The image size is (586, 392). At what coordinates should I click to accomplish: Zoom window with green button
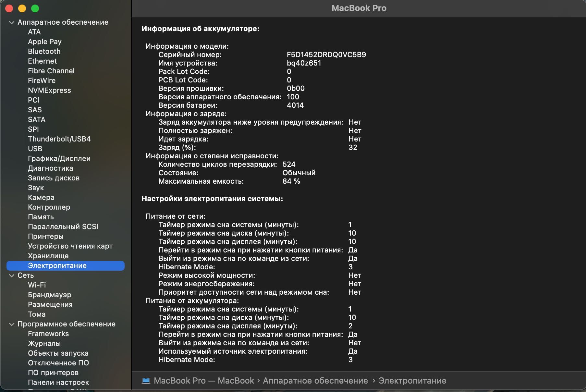pyautogui.click(x=35, y=8)
